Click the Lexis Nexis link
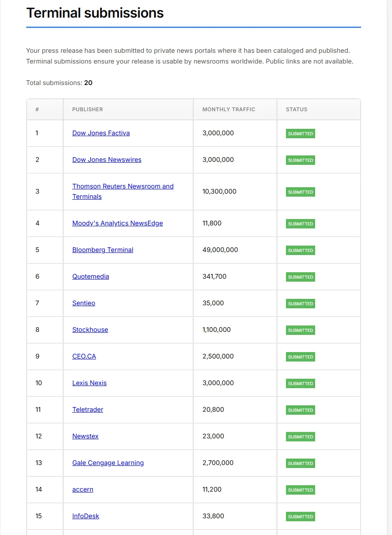The width and height of the screenshot is (392, 535). click(89, 383)
